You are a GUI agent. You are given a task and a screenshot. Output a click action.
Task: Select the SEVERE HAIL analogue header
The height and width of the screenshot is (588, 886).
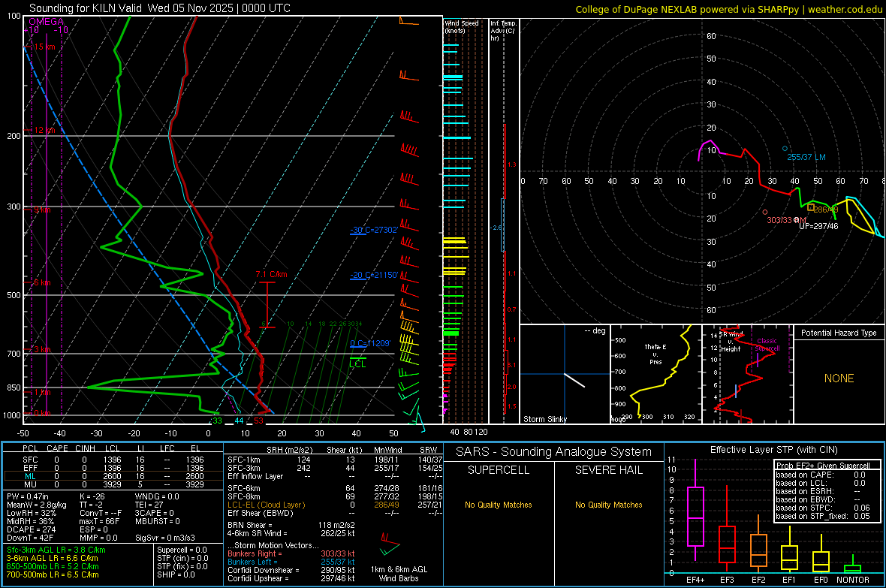click(608, 470)
